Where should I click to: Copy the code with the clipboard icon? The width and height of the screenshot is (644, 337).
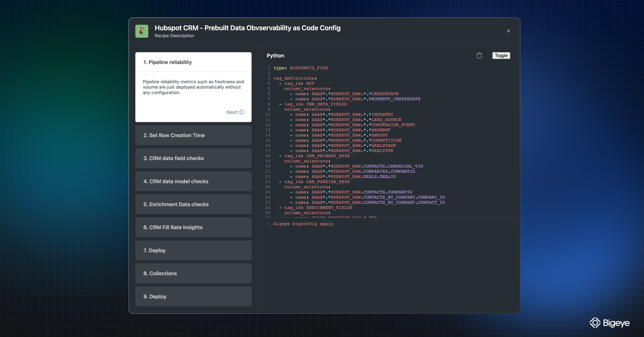click(479, 56)
